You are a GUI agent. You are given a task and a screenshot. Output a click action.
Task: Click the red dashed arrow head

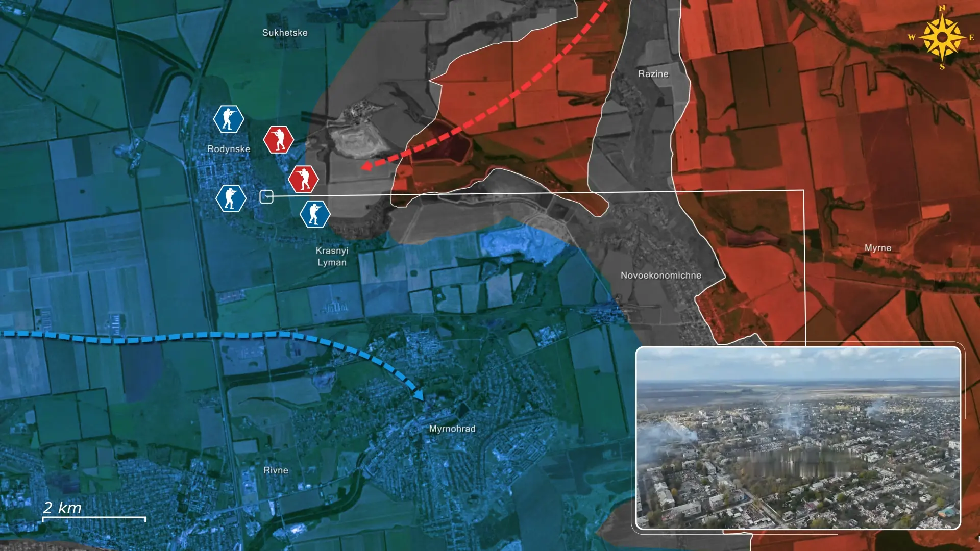[x=366, y=166]
